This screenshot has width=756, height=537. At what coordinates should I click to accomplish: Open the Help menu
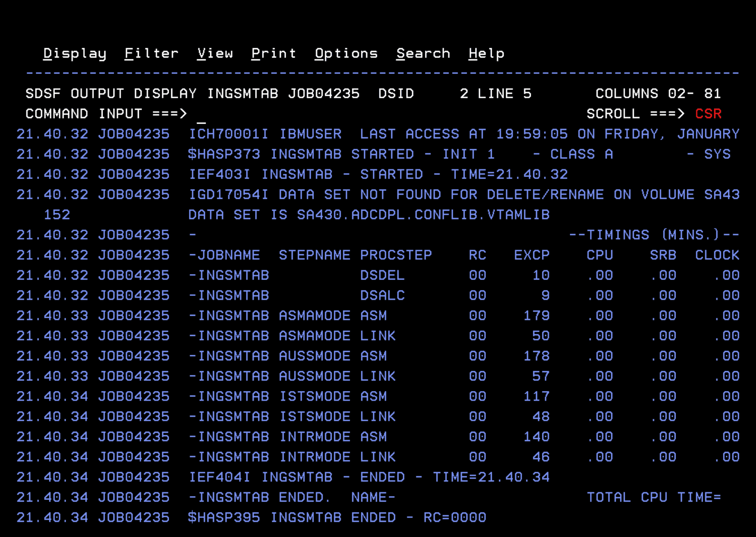[x=486, y=53]
